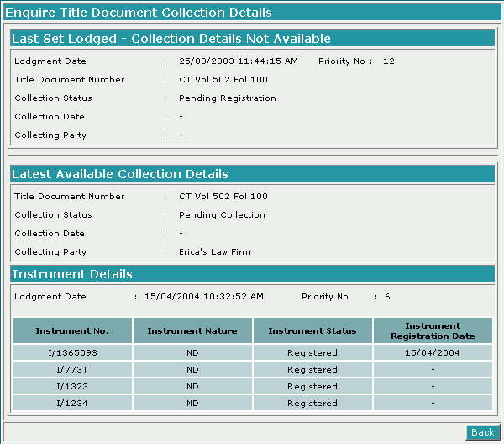Click instrument I/1323 in the table

click(x=73, y=386)
